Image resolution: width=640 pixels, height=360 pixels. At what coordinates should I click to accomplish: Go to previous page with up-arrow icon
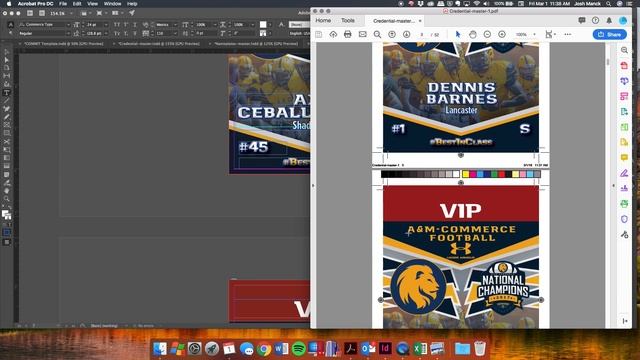(x=392, y=34)
